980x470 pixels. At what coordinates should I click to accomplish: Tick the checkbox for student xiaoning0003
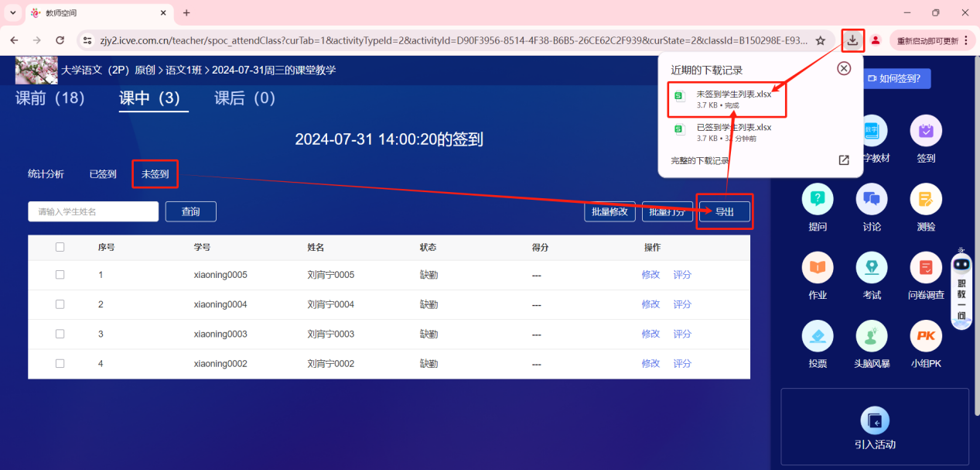[60, 334]
